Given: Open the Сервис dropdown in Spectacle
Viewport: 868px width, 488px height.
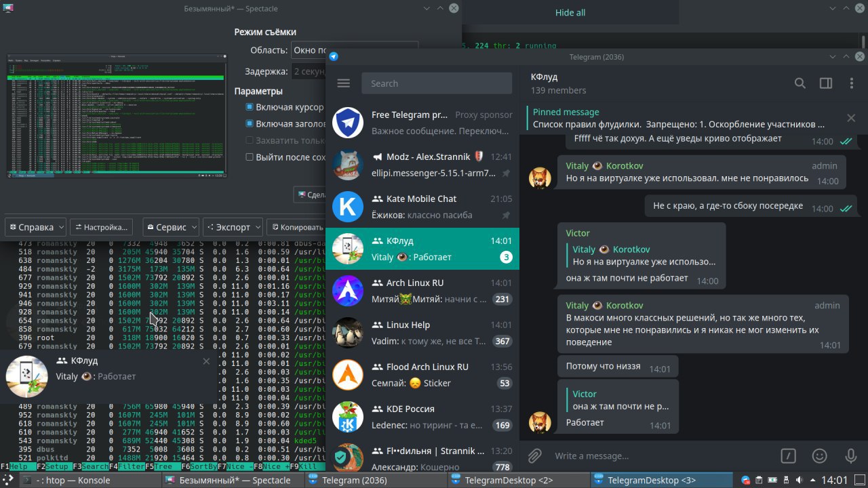Looking at the screenshot, I should (x=171, y=227).
